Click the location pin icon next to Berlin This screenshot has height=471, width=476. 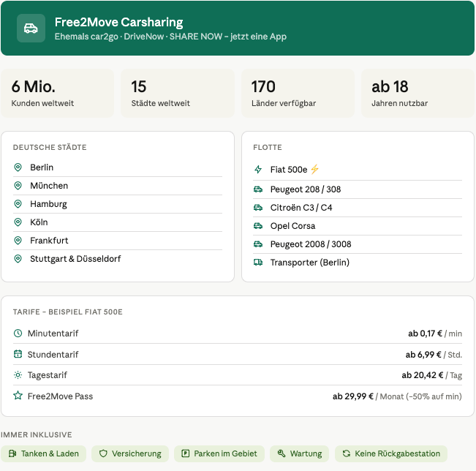pos(18,167)
